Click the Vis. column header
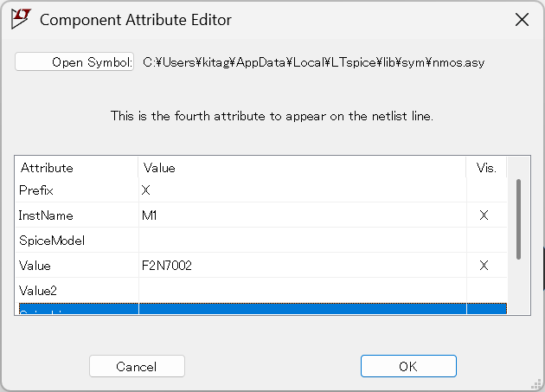 click(486, 168)
